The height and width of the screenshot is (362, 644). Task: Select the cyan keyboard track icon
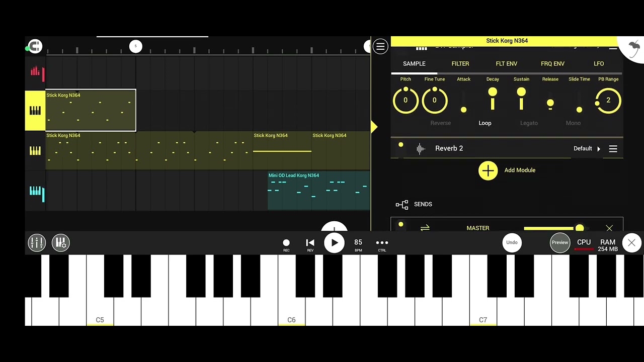click(36, 192)
